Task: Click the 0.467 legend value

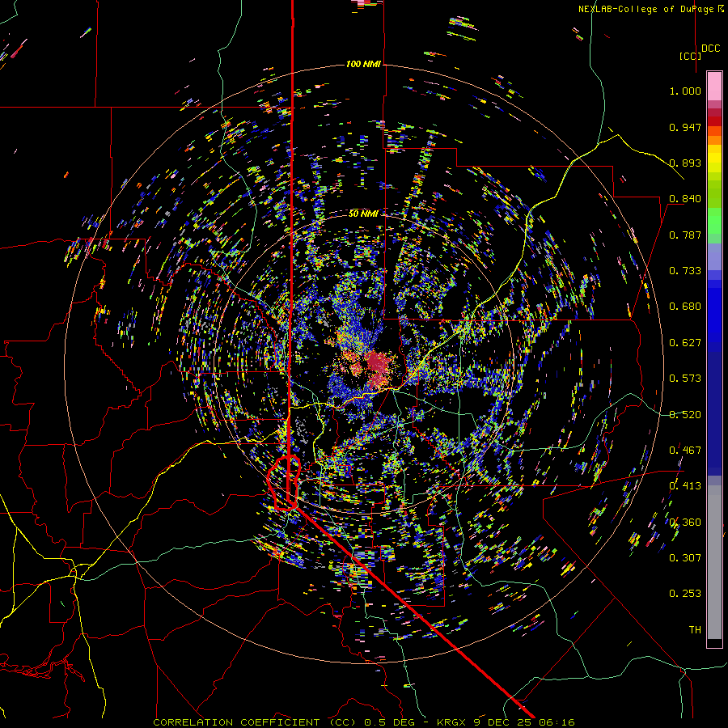Action: [x=685, y=450]
